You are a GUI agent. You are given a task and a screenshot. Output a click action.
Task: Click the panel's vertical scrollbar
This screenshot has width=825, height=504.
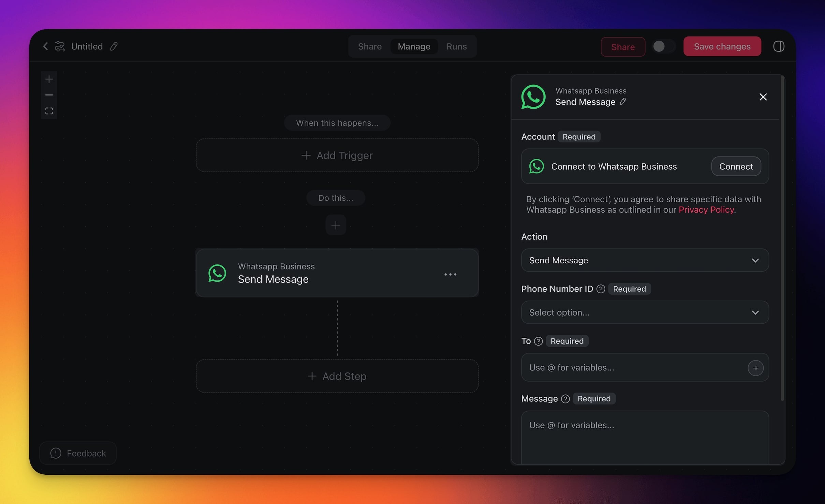tap(782, 239)
